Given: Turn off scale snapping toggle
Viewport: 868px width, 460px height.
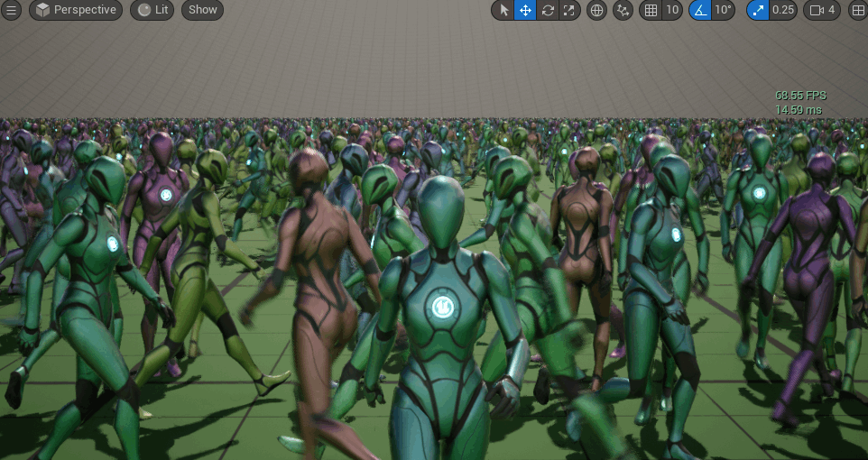Looking at the screenshot, I should tap(757, 11).
